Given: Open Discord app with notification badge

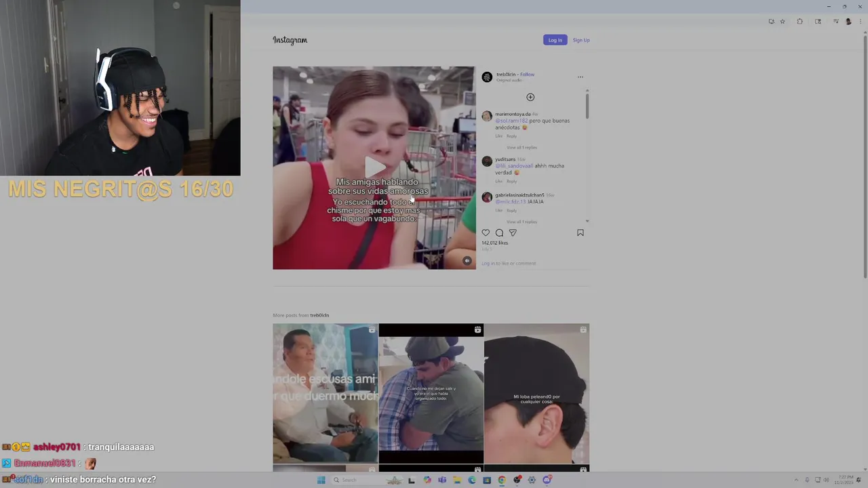Looking at the screenshot, I should (x=547, y=480).
